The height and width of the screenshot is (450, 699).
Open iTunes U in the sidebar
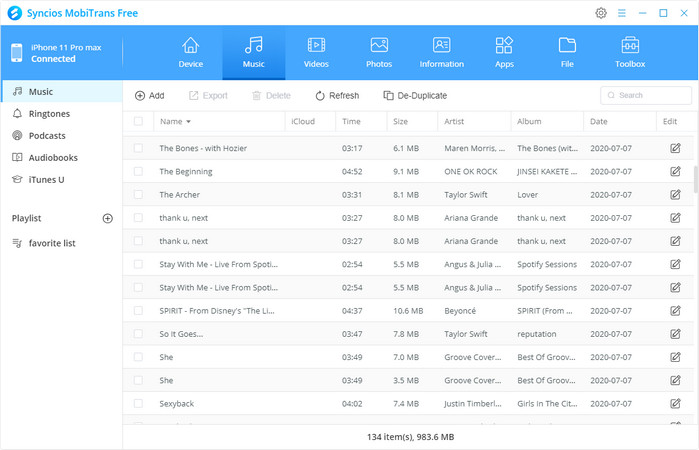(62, 180)
